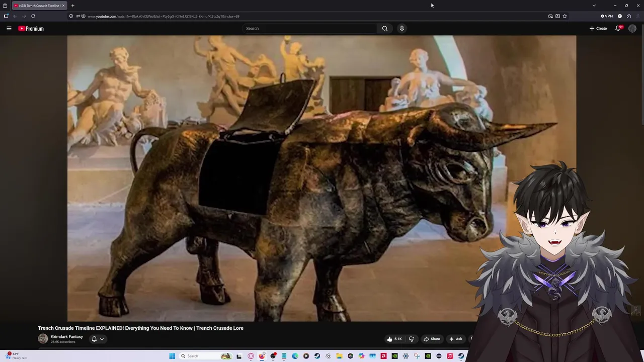Toggle the VPN button
The width and height of the screenshot is (644, 362).
click(x=607, y=16)
